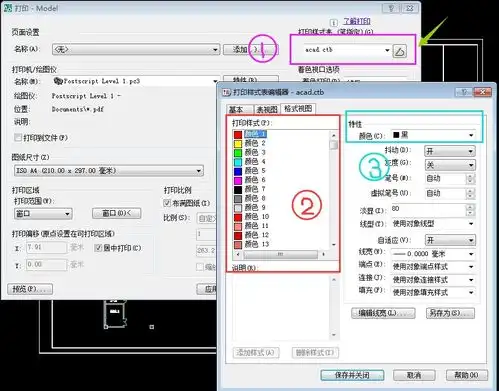
Task: Click 取消 button in style editor
Action: tap(414, 375)
